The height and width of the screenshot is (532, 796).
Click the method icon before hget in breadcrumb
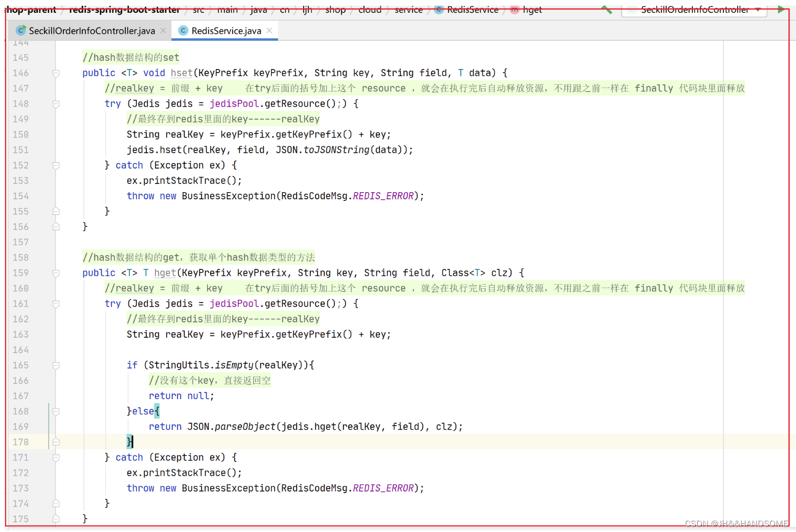514,9
